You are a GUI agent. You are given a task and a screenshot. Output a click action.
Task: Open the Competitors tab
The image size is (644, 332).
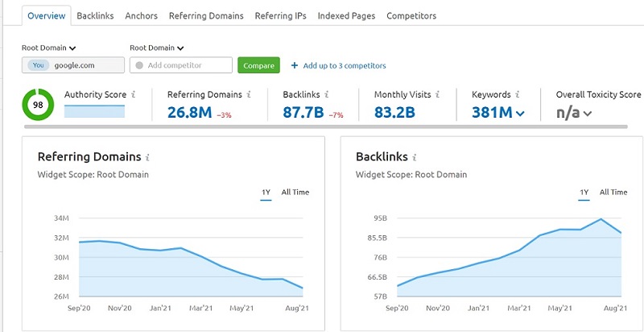click(411, 15)
